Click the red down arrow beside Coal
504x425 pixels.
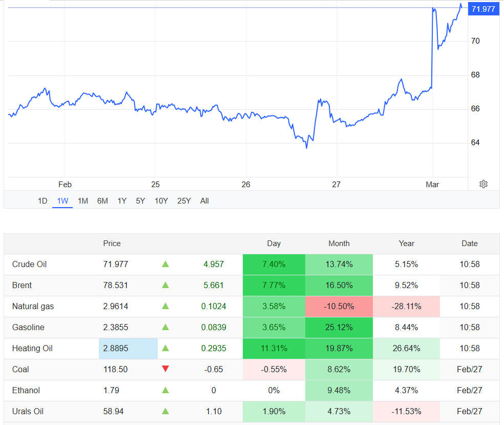tap(165, 369)
